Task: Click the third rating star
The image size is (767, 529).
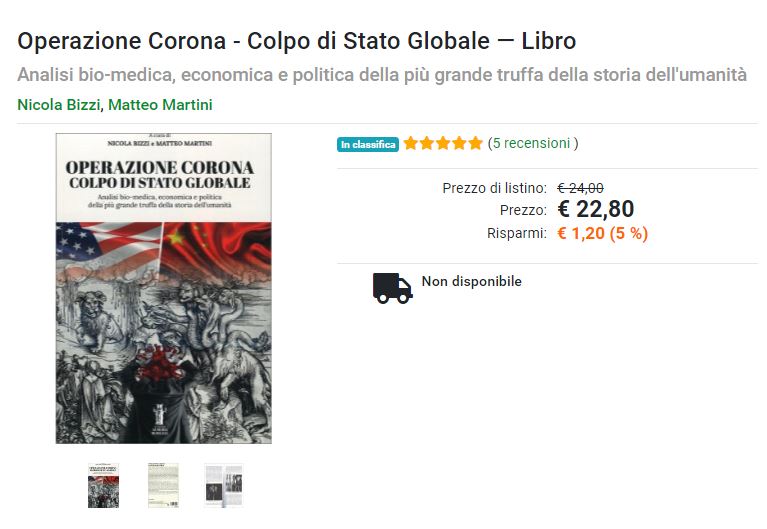Action: (443, 143)
